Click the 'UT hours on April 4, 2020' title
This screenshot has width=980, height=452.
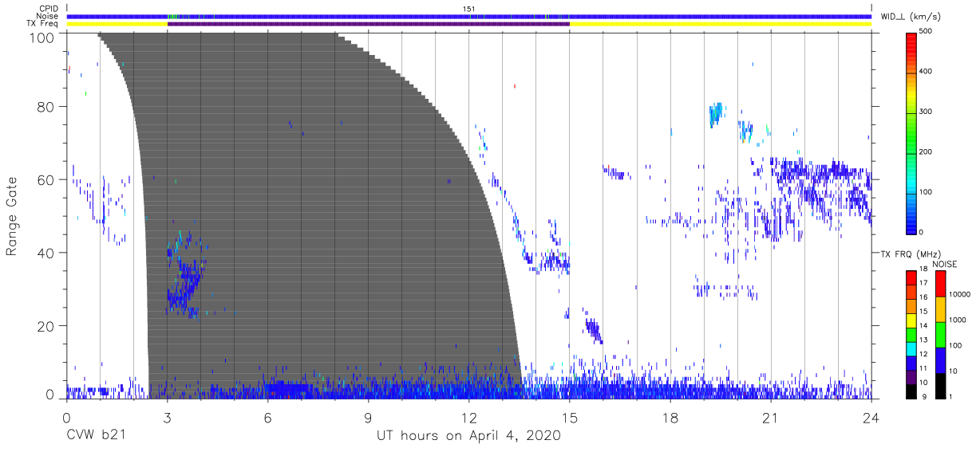pyautogui.click(x=468, y=436)
